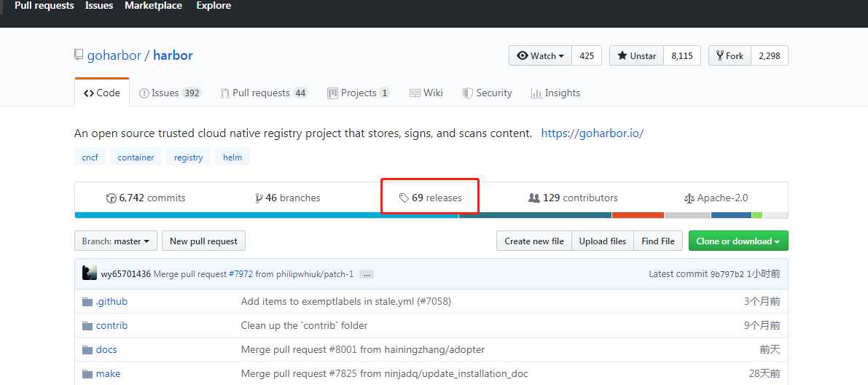Click the Upload files button

pyautogui.click(x=603, y=241)
